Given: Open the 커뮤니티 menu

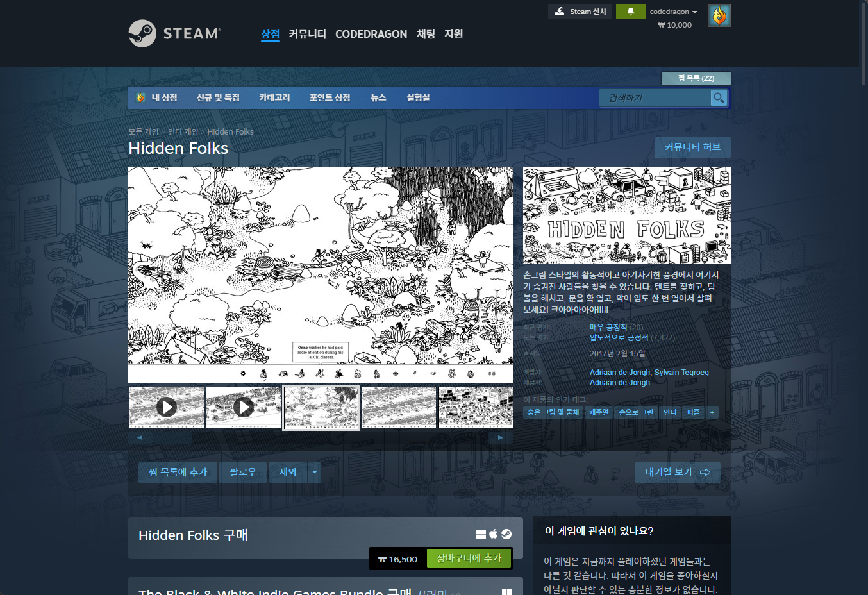Looking at the screenshot, I should coord(307,34).
